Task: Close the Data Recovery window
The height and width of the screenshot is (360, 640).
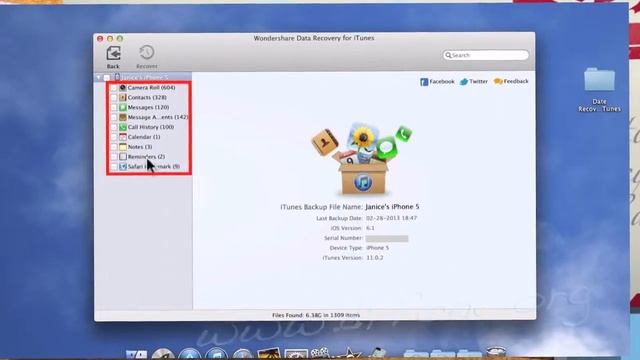Action: point(100,38)
